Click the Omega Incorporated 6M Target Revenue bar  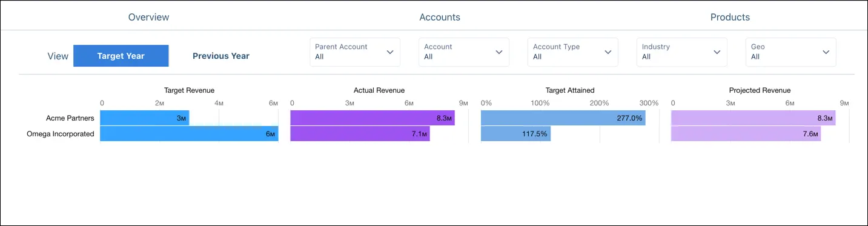189,134
